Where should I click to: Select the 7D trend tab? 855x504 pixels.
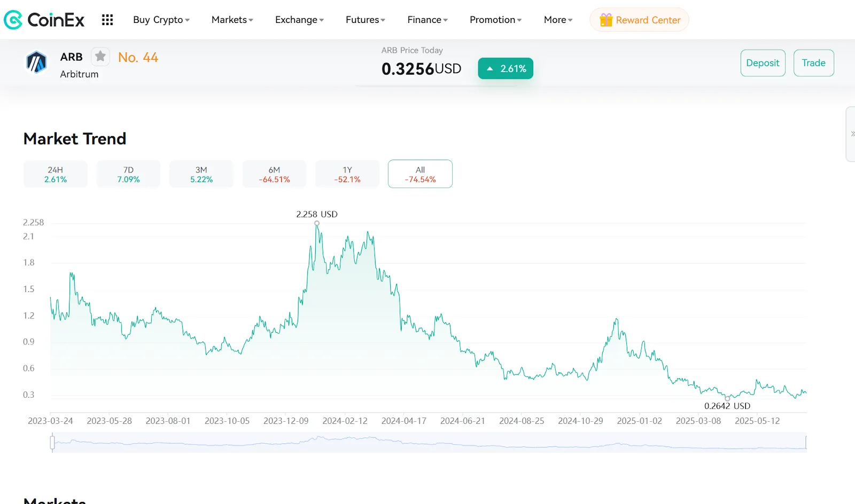(x=128, y=174)
